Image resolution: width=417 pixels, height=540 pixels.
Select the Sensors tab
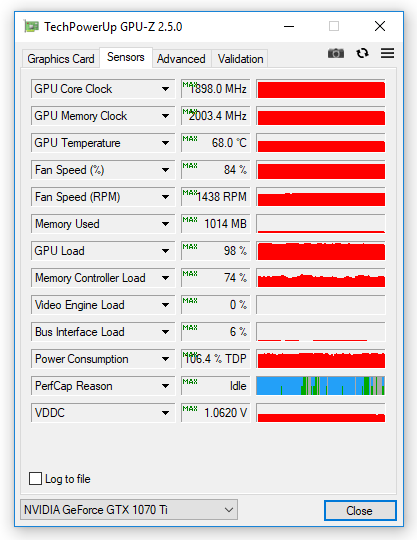click(x=126, y=57)
